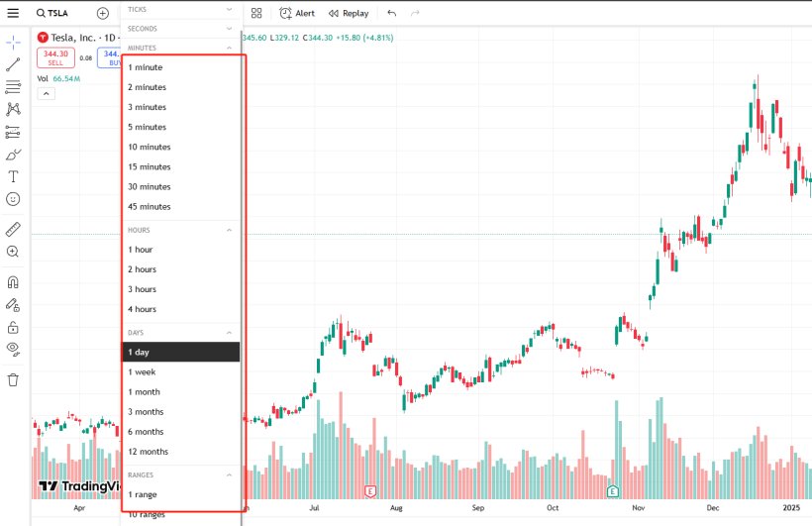Select the 45 minutes interval
Viewport: 812px width, 526px height.
coord(180,207)
